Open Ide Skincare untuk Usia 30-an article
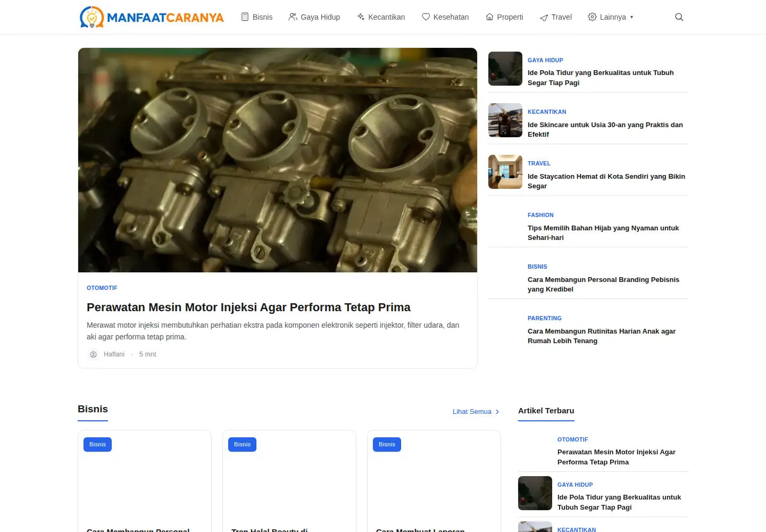 point(605,129)
